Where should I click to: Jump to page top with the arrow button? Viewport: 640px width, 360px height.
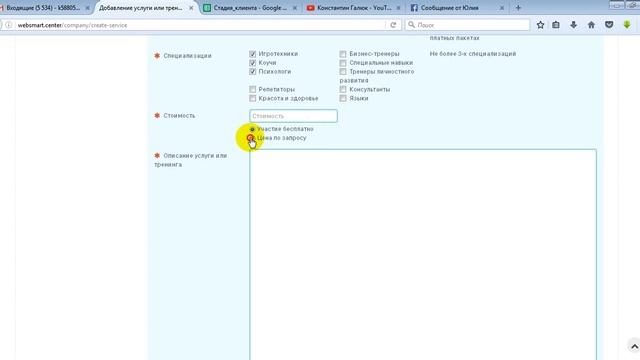pos(634,347)
